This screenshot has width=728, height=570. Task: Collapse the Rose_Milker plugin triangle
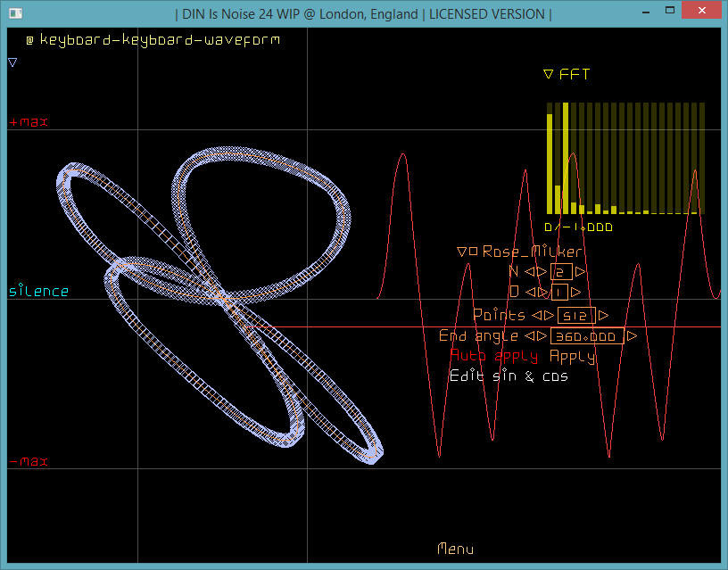click(461, 252)
